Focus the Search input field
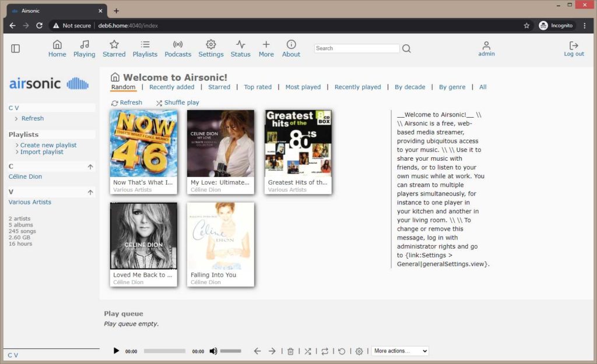Viewport: 597px width, 364px height. 357,48
